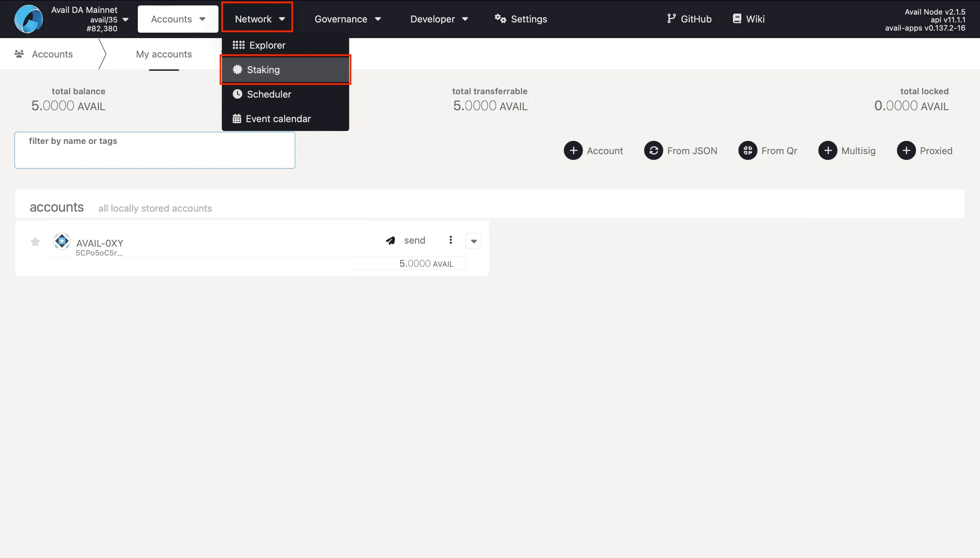Click the 5CPo5oC5r... address text
The height and width of the screenshot is (558, 980).
99,253
